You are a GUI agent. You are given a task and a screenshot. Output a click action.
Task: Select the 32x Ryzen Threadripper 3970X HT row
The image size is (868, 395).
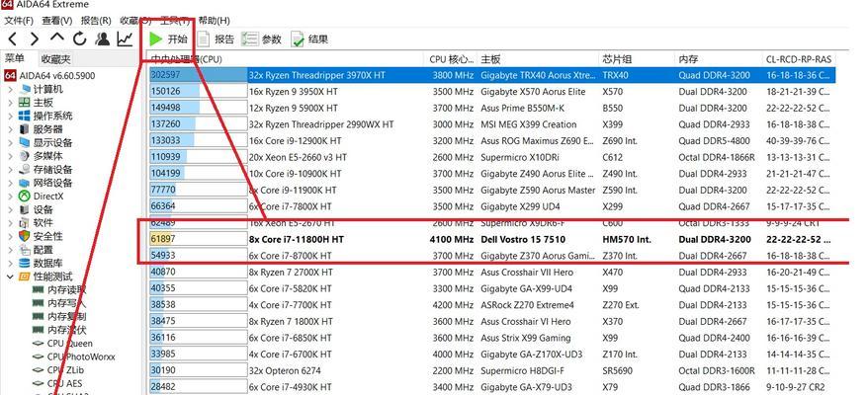click(492, 75)
